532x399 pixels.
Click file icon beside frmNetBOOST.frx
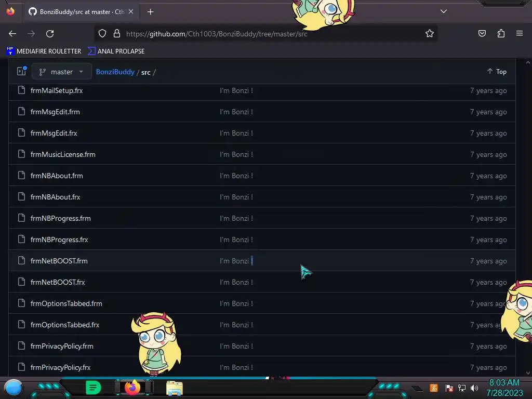21,282
